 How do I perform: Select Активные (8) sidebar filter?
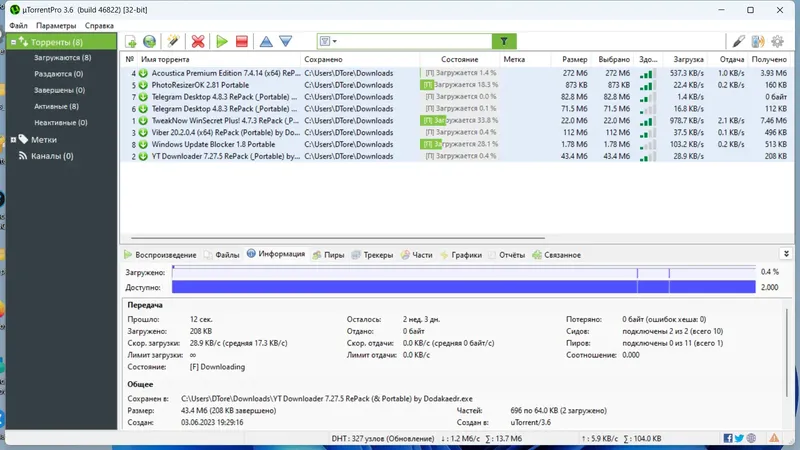[x=56, y=107]
